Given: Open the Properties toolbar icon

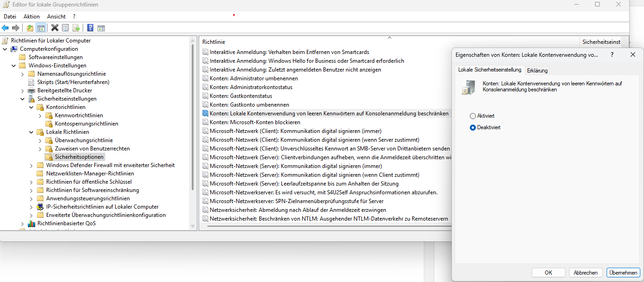Looking at the screenshot, I should (x=65, y=28).
